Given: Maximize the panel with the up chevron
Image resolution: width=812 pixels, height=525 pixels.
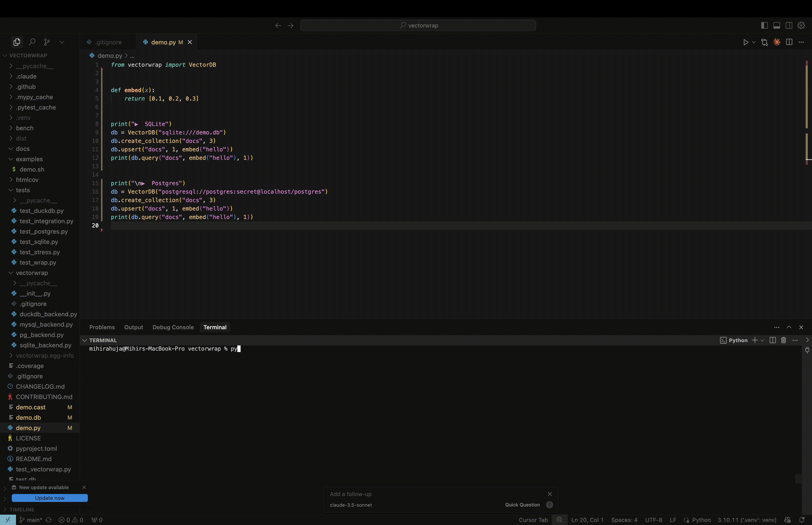Looking at the screenshot, I should click(x=789, y=327).
